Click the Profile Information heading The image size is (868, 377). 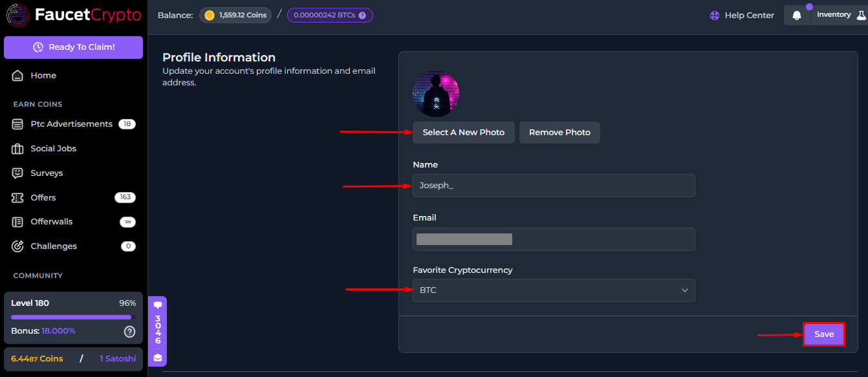tap(219, 58)
